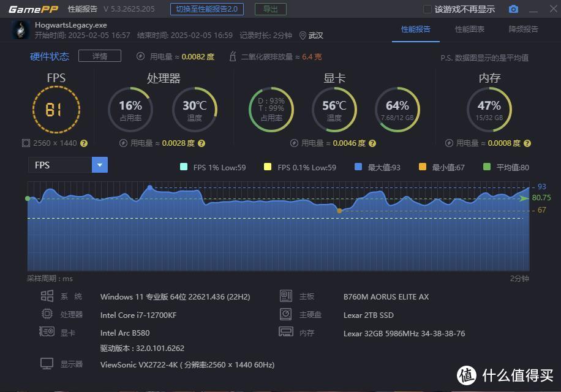The height and width of the screenshot is (392, 561).
Task: Click the system Windows icon in specs
Action: coord(47,296)
